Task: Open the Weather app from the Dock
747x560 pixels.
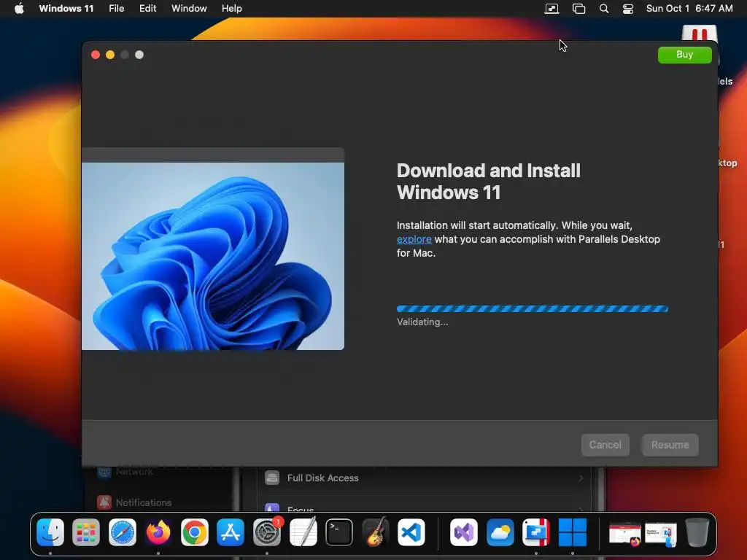Action: click(x=500, y=532)
